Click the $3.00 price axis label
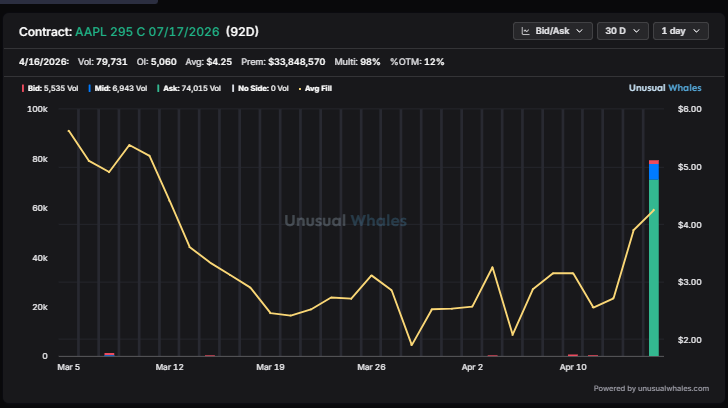728x408 pixels. click(689, 282)
